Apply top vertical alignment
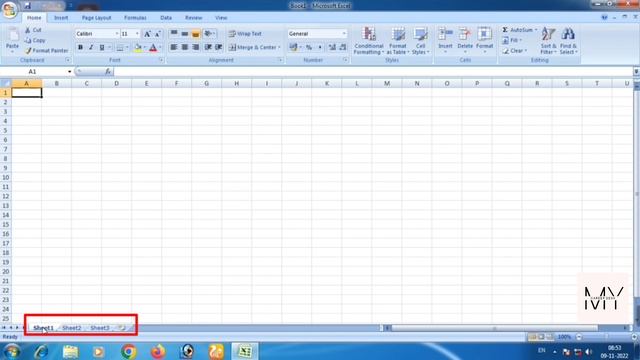 [x=173, y=33]
